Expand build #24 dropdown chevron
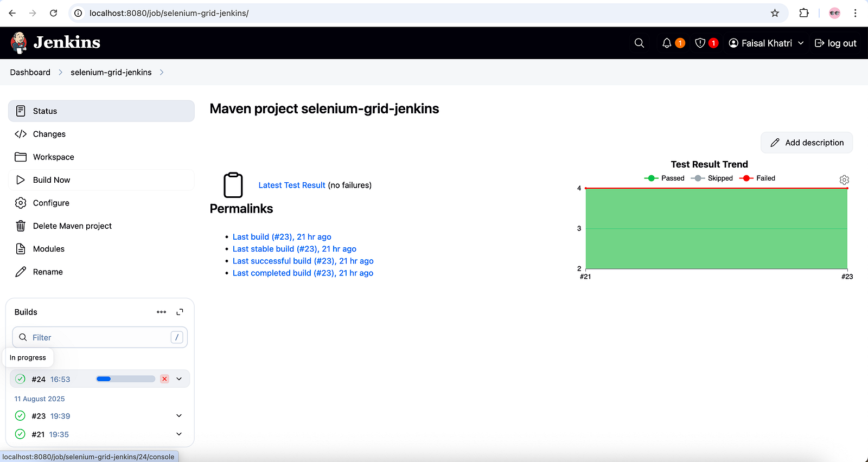Screen dimensions: 868x462 179,379
